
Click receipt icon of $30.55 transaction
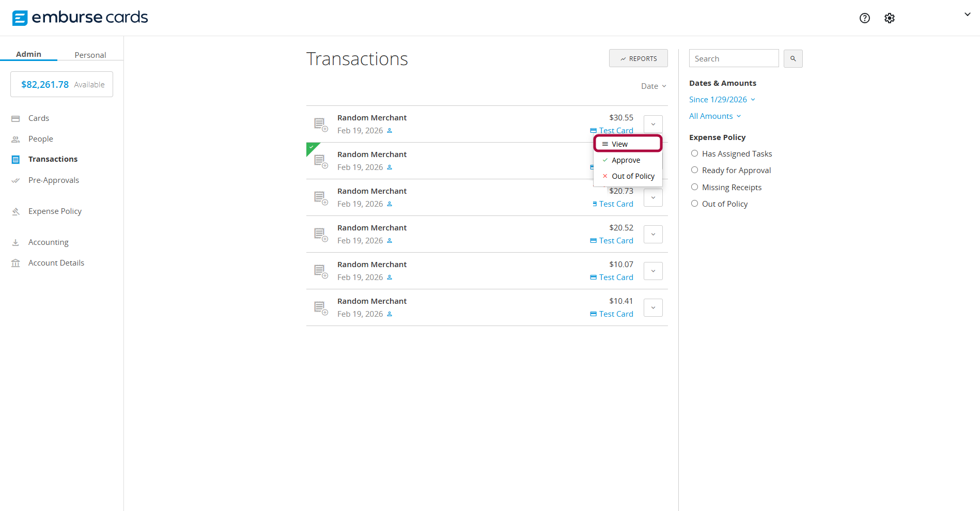pos(321,125)
